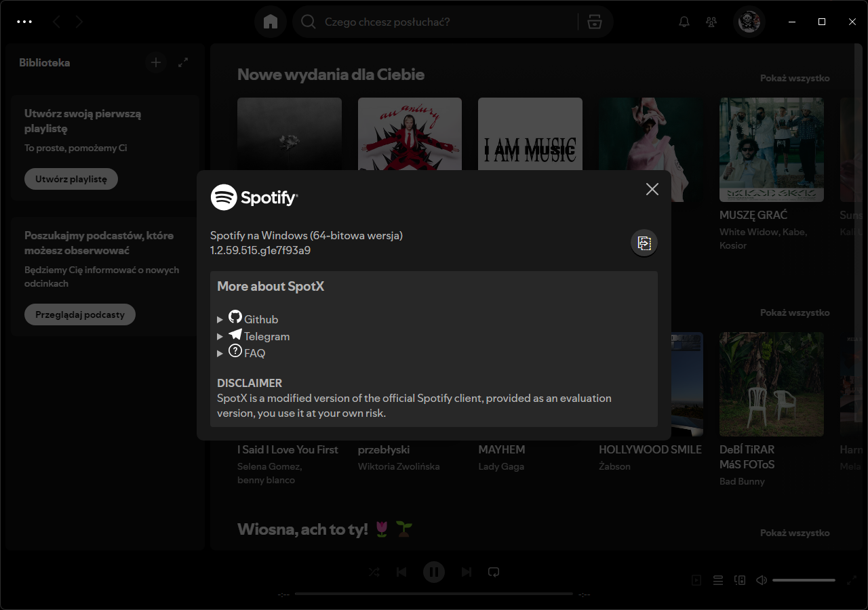Viewport: 868px width, 610px height.
Task: Click the magnifier search icon
Action: tap(309, 22)
